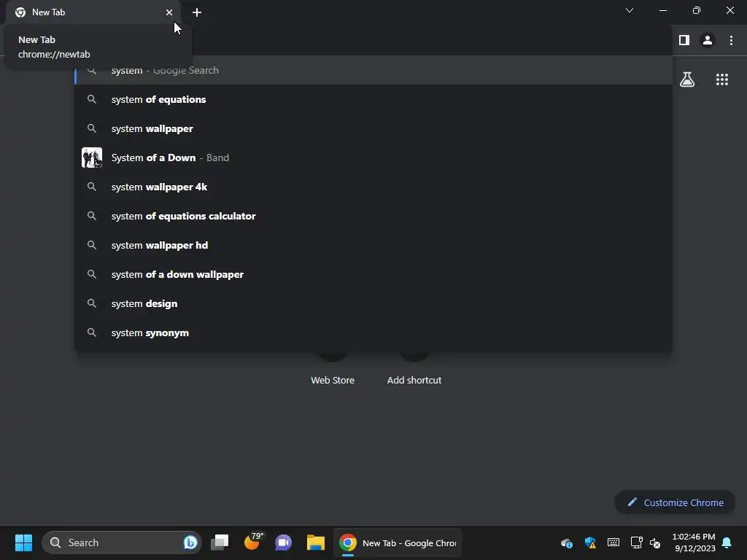Open the Google apps grid
This screenshot has height=560, width=747.
coord(722,79)
